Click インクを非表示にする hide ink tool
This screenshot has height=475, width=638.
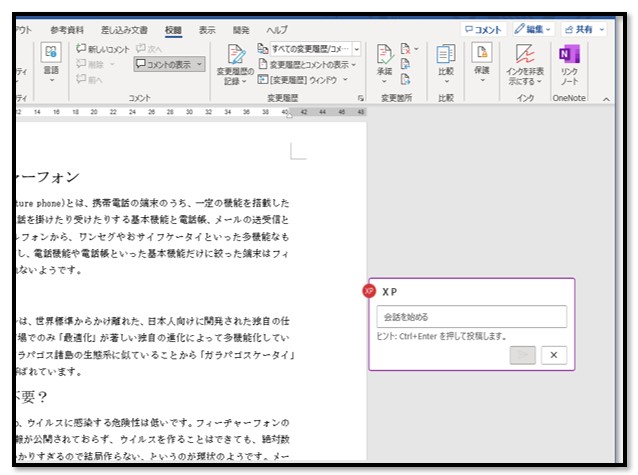point(525,64)
